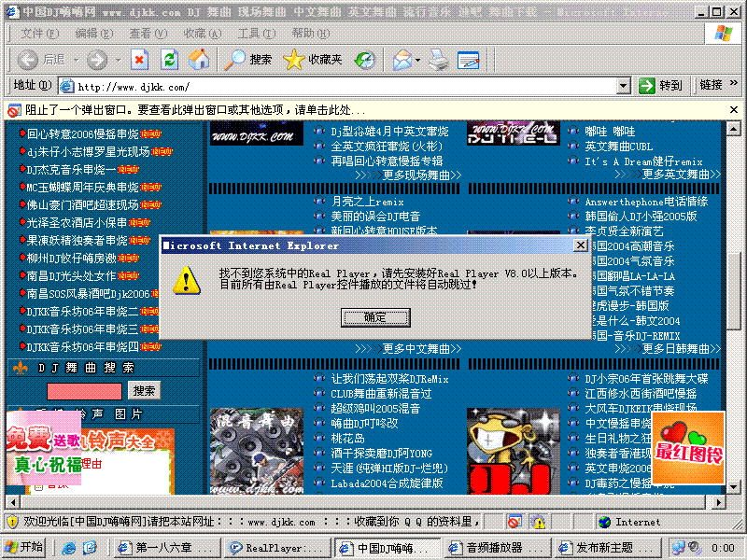Viewport: 747px width, 560px height.
Task: Stop page loading with red X icon
Action: [139, 60]
